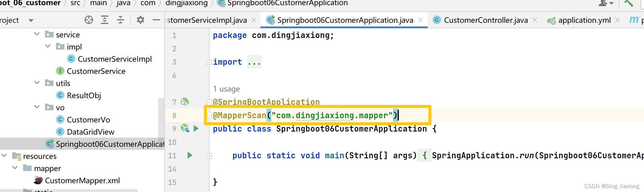Click SpringApplication.run call in code
The height and width of the screenshot is (192, 644).
[483, 156]
